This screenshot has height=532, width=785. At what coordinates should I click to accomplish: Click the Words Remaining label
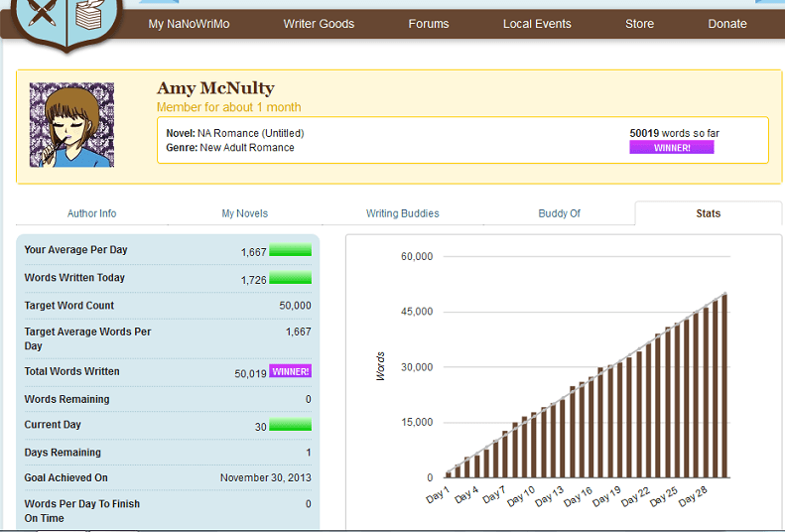point(66,399)
